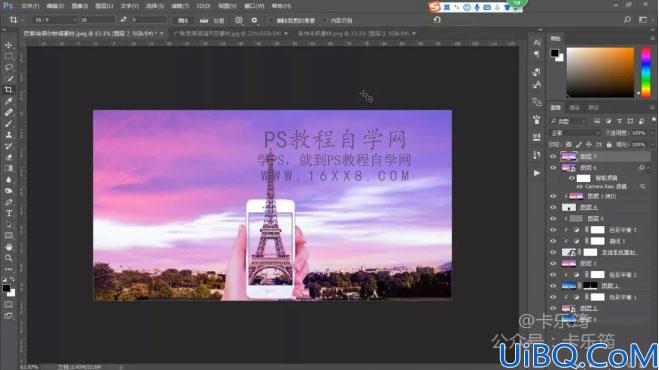This screenshot has height=370, width=659.
Task: Click the Straighten tool icon in options bar
Action: point(204,20)
